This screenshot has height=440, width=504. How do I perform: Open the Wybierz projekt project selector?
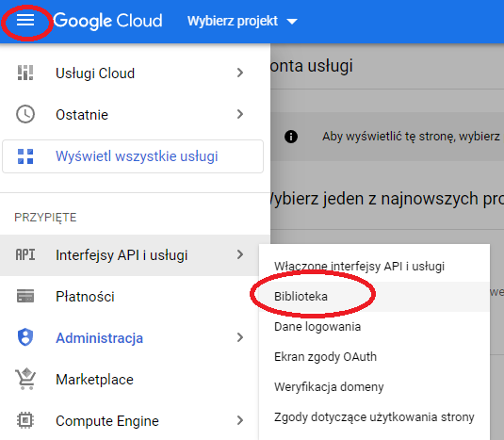(x=242, y=22)
